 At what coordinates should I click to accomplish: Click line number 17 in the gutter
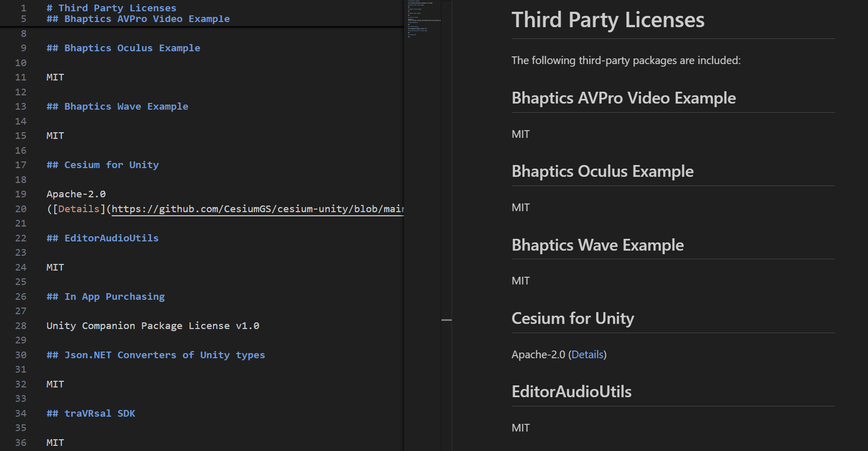[x=20, y=165]
